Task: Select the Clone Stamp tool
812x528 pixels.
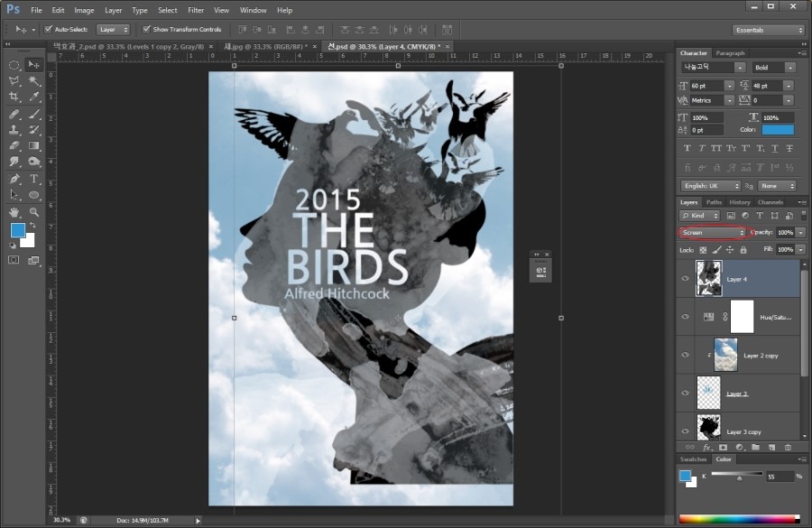Action: point(14,130)
